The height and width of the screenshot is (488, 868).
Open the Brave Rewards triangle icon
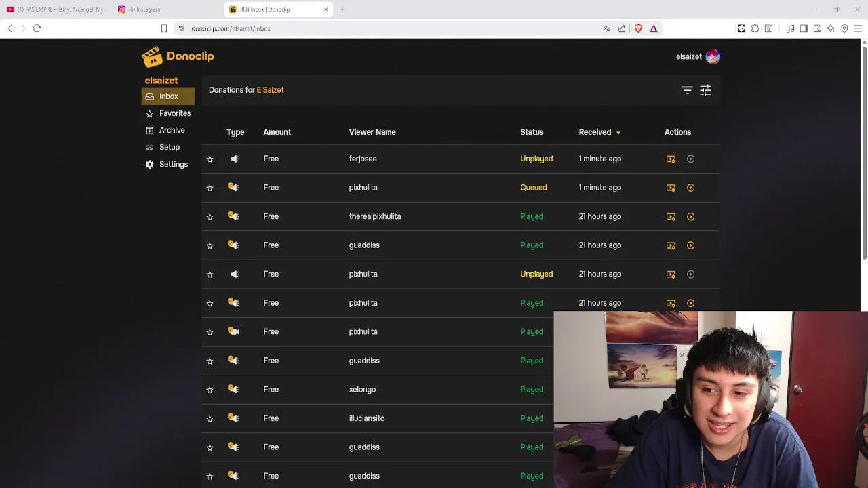click(x=654, y=28)
